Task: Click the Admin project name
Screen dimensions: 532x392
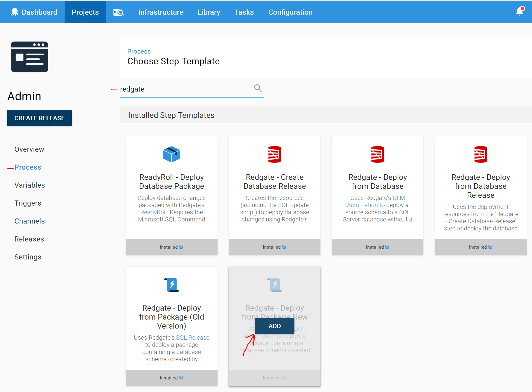Action: pos(24,96)
